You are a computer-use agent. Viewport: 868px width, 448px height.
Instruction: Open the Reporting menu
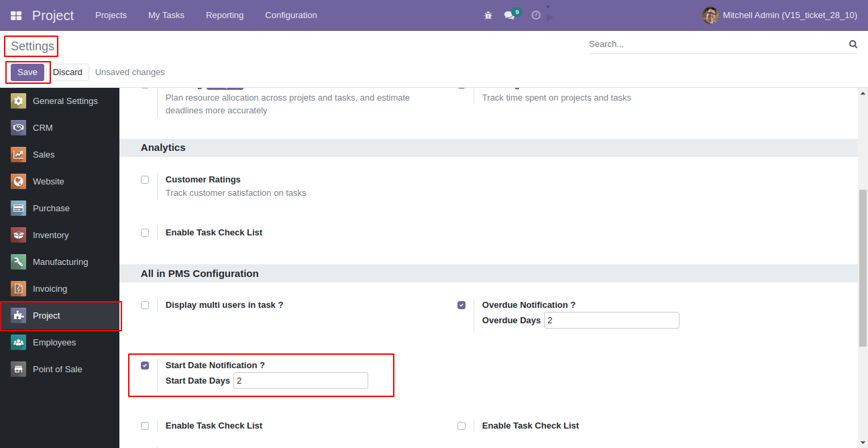(225, 15)
